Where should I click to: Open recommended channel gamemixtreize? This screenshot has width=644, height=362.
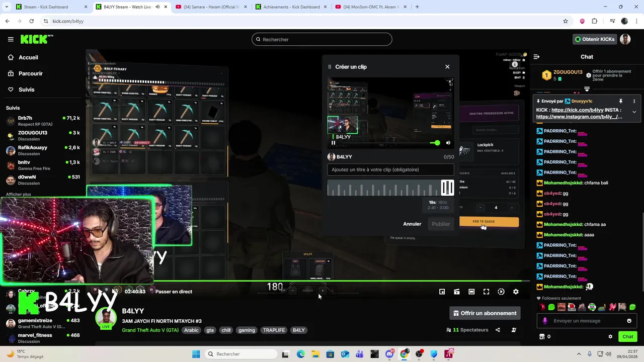pos(43,323)
